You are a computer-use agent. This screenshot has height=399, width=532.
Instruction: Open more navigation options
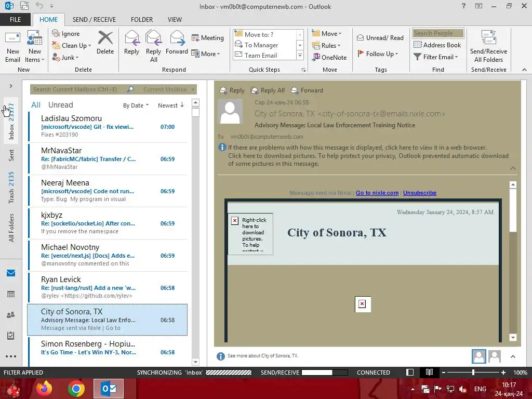point(11,356)
